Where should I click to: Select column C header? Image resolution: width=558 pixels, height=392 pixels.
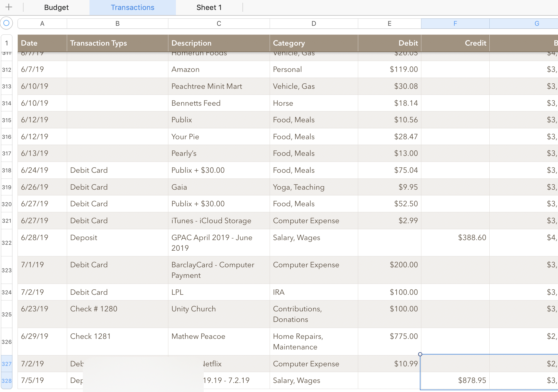click(x=219, y=24)
